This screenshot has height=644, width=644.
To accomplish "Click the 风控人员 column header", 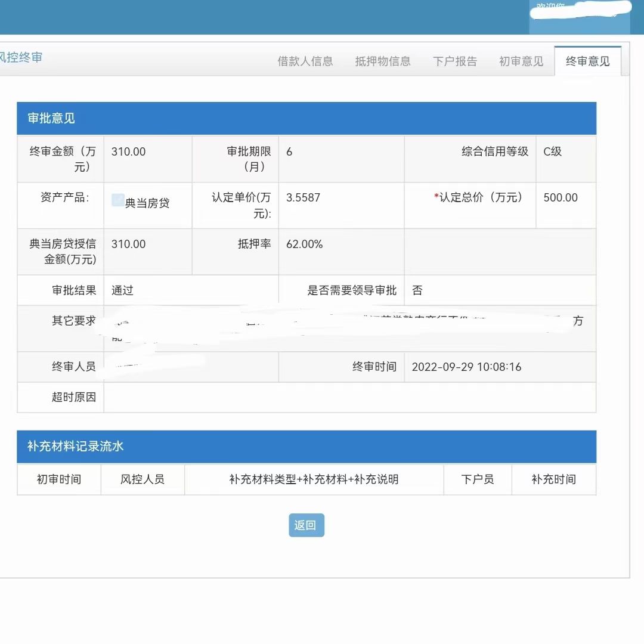I will click(x=143, y=479).
